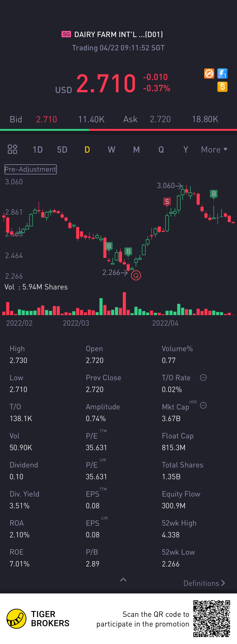
Task: Tap the yellow dollar sign badge
Action: click(x=222, y=87)
